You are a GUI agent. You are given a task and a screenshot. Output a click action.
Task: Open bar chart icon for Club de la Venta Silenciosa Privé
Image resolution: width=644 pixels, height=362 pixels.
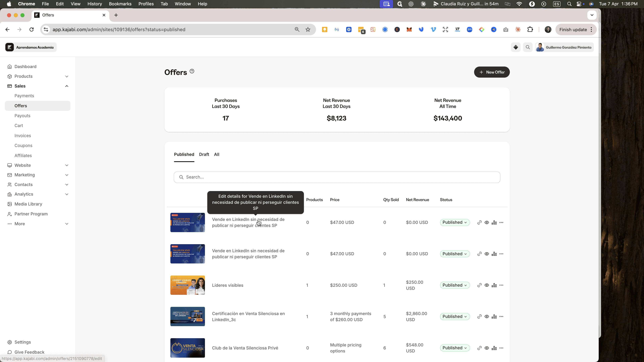(x=494, y=348)
